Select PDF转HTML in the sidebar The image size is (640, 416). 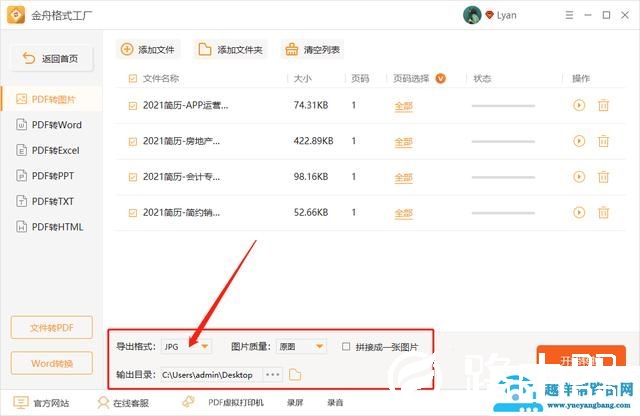(51, 227)
